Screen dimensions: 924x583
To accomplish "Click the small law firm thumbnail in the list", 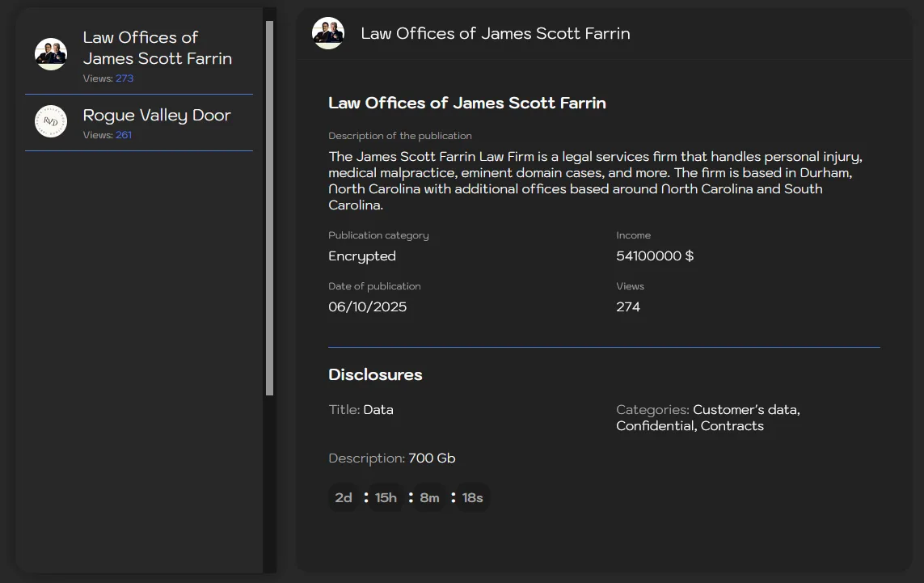I will pos(51,53).
